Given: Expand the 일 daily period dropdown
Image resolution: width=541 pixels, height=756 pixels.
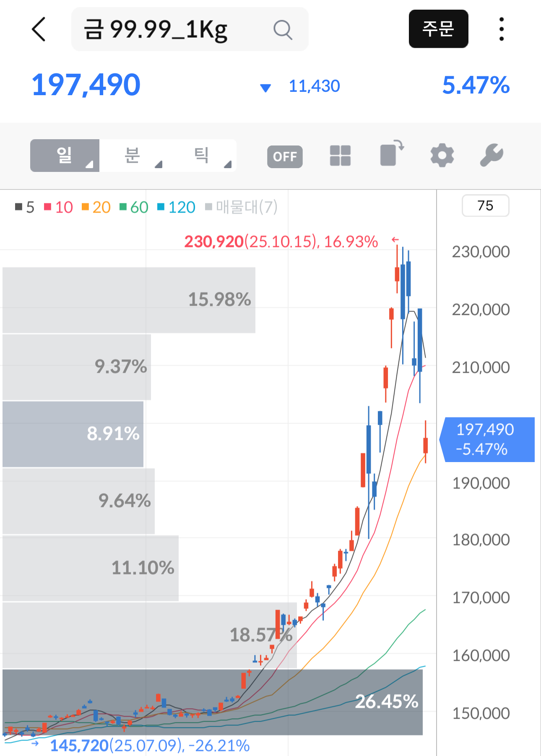Looking at the screenshot, I should click(x=65, y=156).
